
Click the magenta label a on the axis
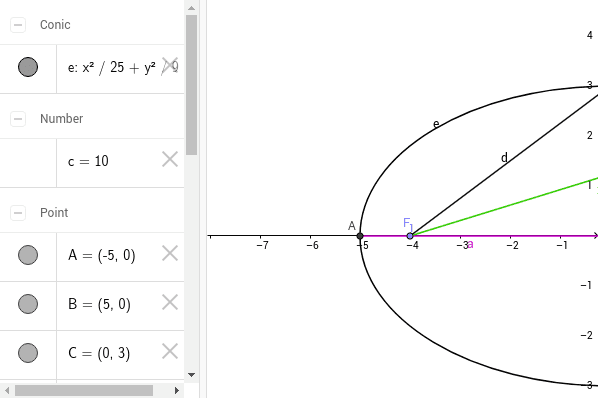pos(470,244)
